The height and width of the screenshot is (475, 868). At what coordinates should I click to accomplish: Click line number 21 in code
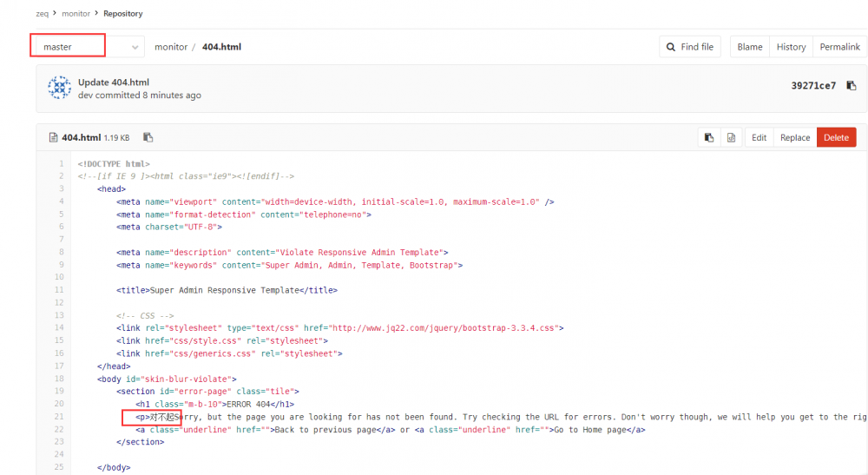[59, 417]
